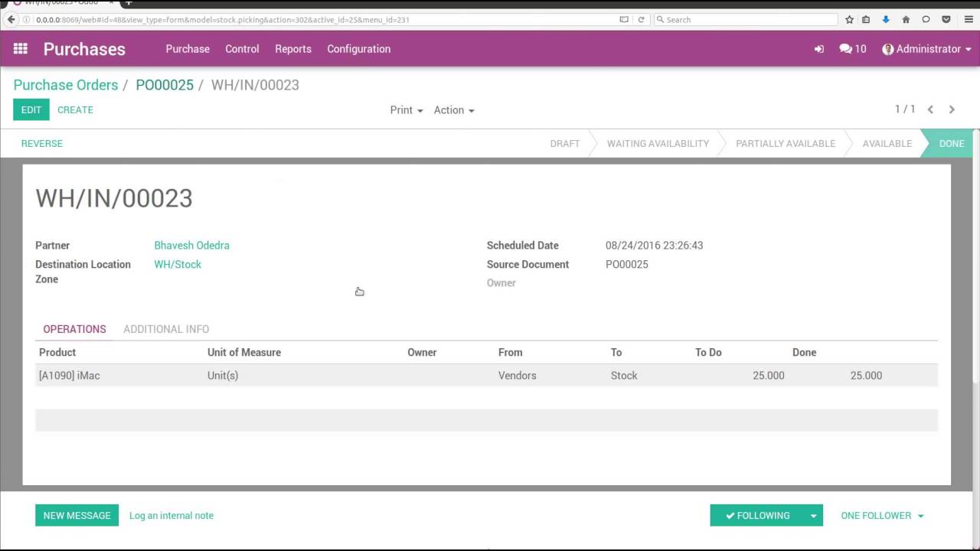Go to browser home page icon

point(906,20)
